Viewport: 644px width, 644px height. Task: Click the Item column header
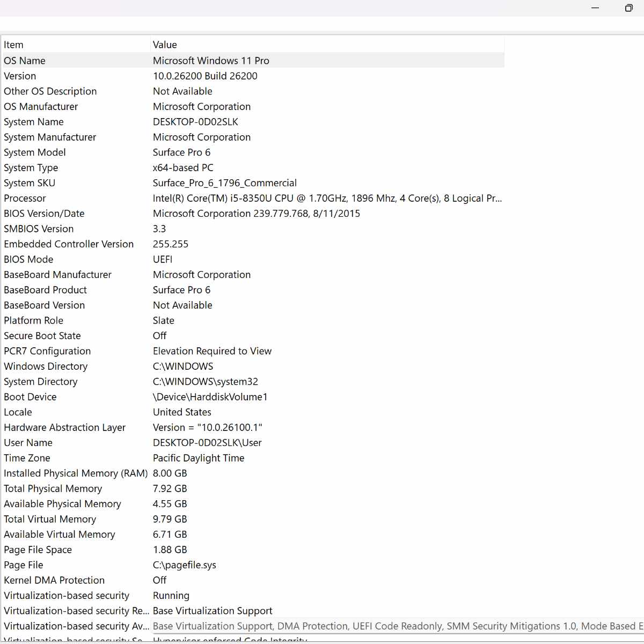(x=76, y=45)
